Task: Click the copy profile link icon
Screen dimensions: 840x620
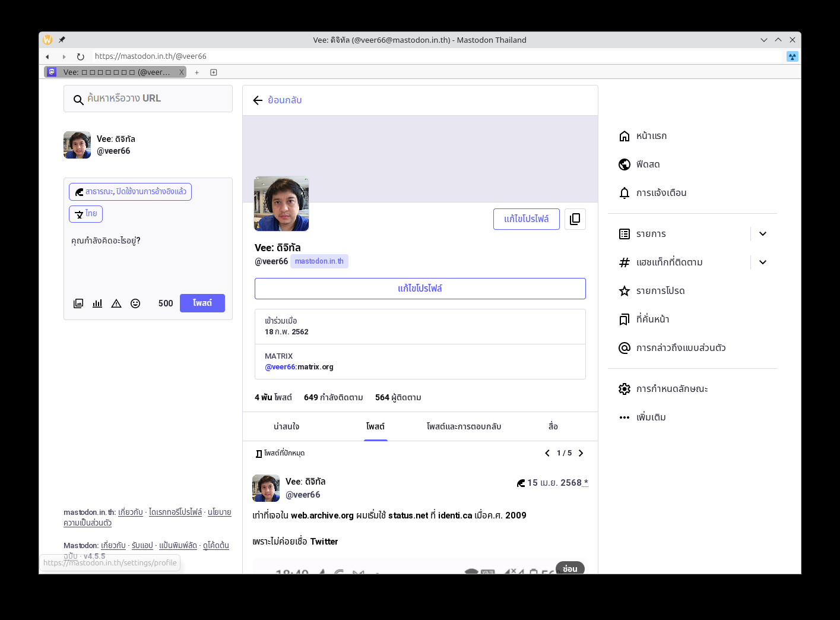Action: [575, 219]
